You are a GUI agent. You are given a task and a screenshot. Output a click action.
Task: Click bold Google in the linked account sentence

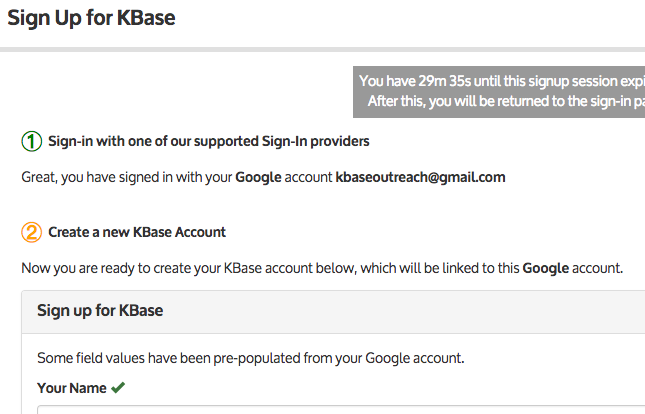click(x=546, y=268)
